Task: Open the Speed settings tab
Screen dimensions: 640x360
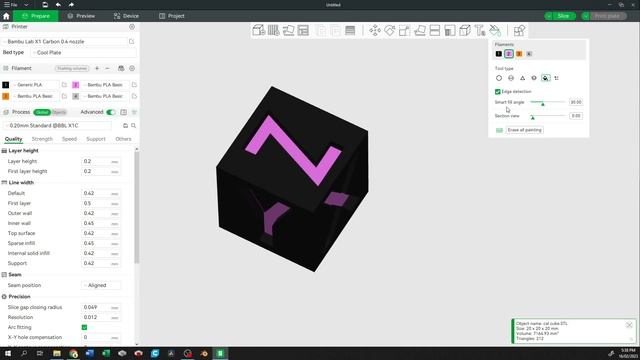Action: pyautogui.click(x=69, y=139)
